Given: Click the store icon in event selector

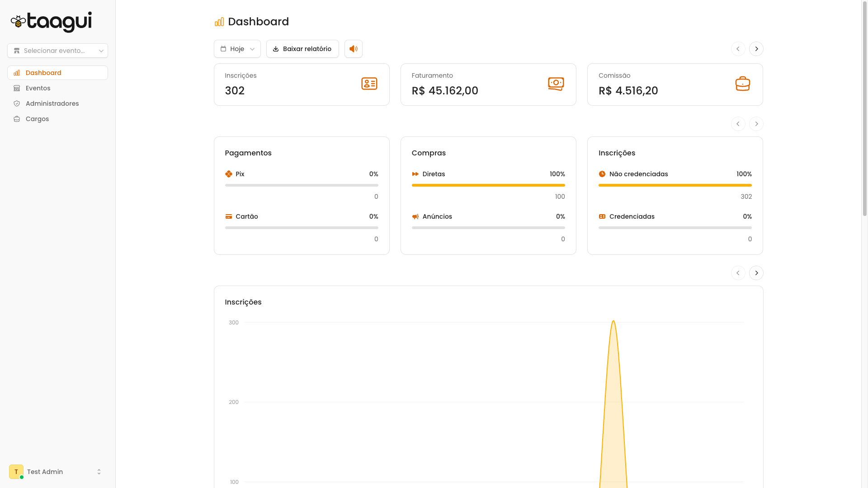Looking at the screenshot, I should point(17,51).
